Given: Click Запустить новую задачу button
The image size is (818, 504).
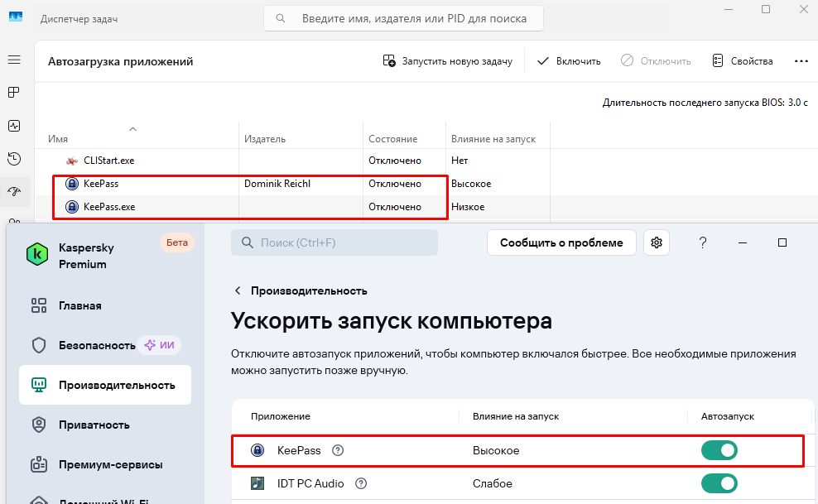Looking at the screenshot, I should (x=448, y=61).
